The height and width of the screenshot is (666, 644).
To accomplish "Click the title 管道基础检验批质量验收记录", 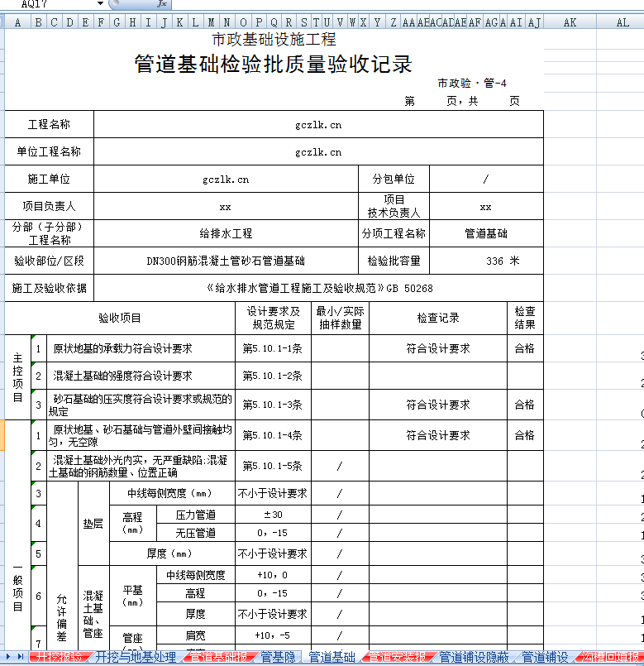I will click(x=274, y=65).
